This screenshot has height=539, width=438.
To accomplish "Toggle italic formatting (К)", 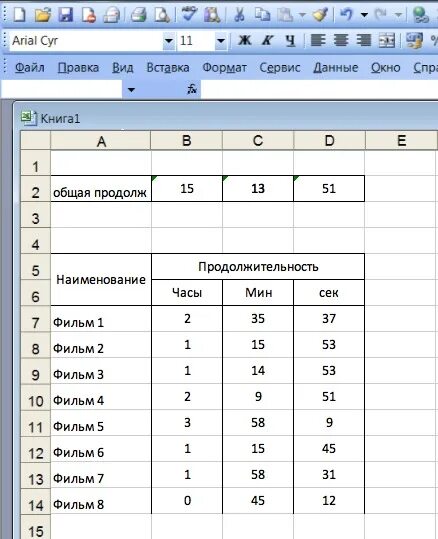I will tap(267, 41).
